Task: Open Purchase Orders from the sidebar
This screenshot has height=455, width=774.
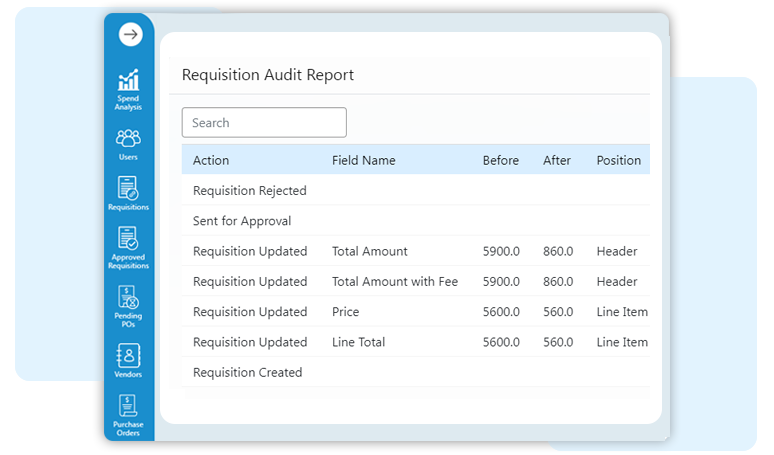Action: click(128, 415)
